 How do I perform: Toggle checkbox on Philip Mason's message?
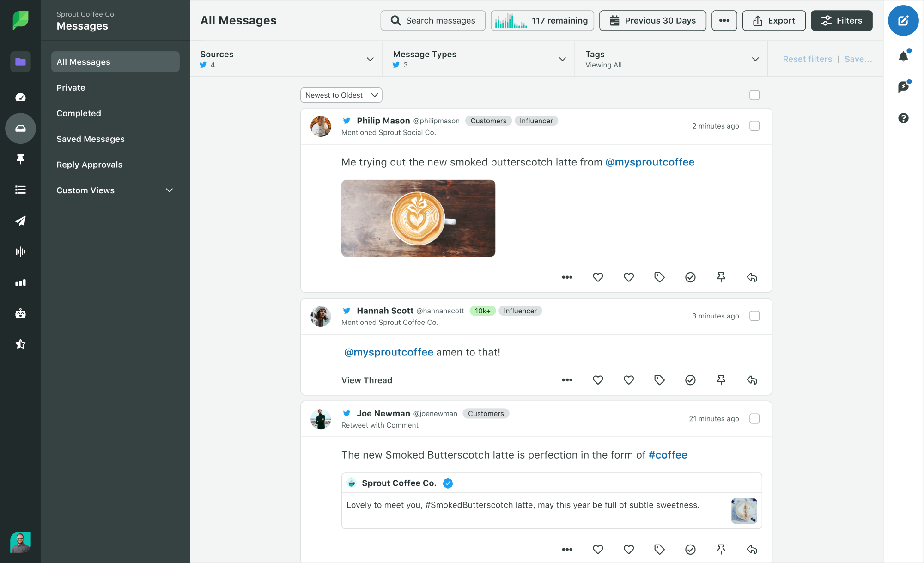[754, 125]
